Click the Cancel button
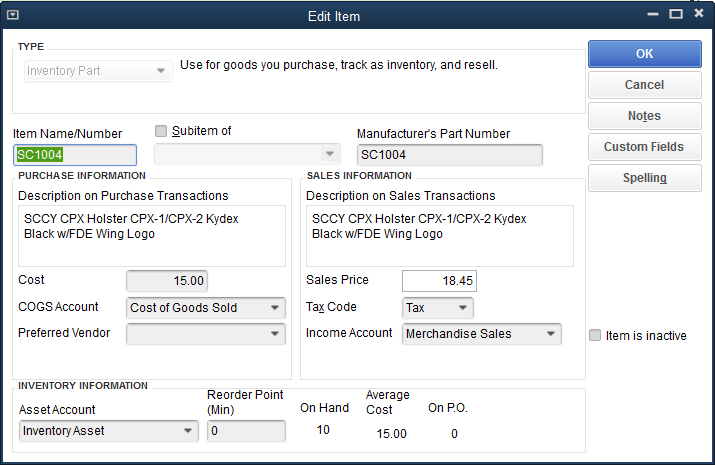 (x=644, y=85)
